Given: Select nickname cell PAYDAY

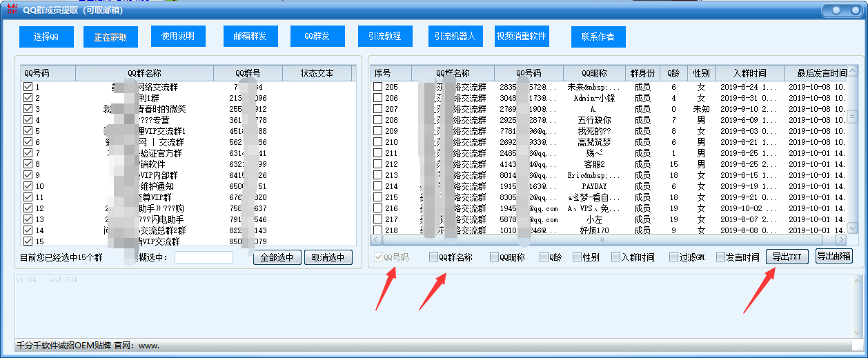Looking at the screenshot, I should pyautogui.click(x=594, y=186).
